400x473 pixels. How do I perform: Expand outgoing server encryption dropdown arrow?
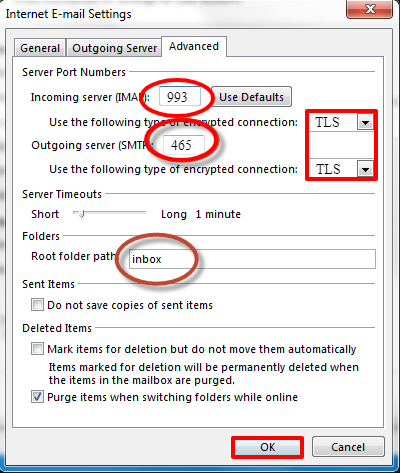pyautogui.click(x=365, y=169)
